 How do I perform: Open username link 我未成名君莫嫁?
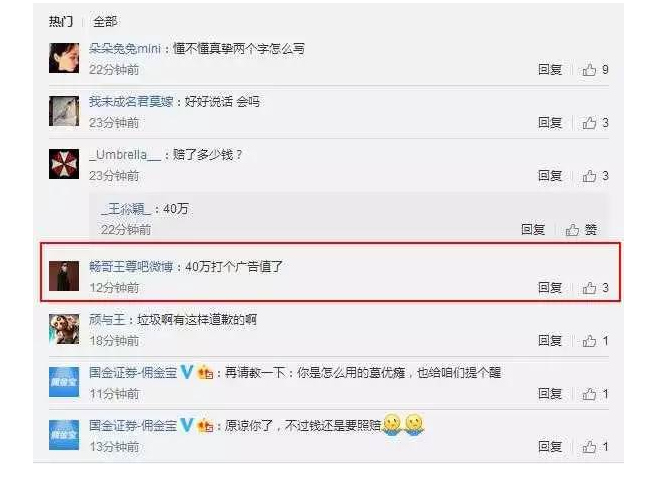click(131, 102)
